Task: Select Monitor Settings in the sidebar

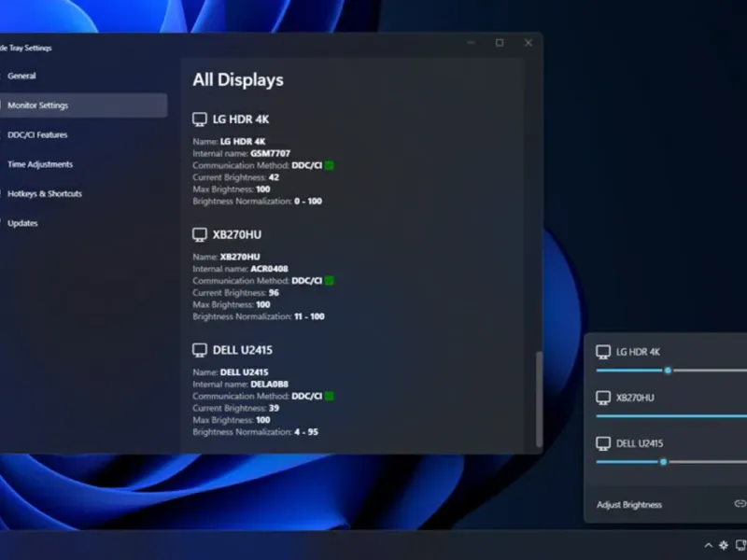Action: pos(83,105)
